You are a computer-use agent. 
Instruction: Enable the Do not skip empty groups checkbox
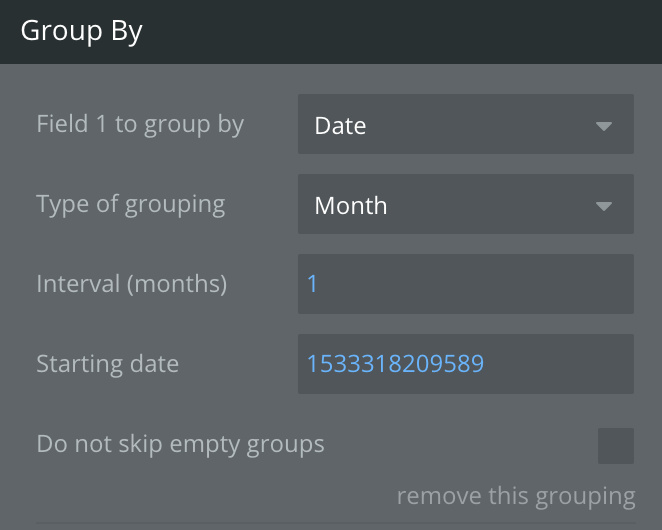coord(615,446)
